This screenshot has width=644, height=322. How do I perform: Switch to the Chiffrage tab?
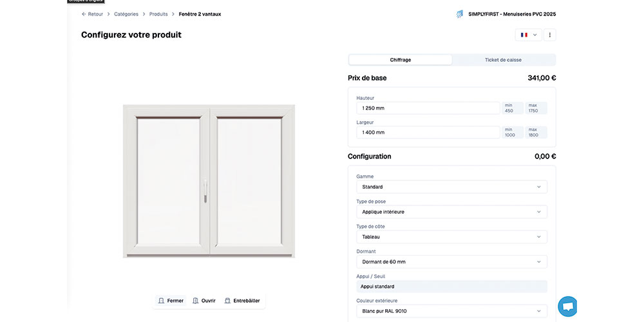(400, 60)
